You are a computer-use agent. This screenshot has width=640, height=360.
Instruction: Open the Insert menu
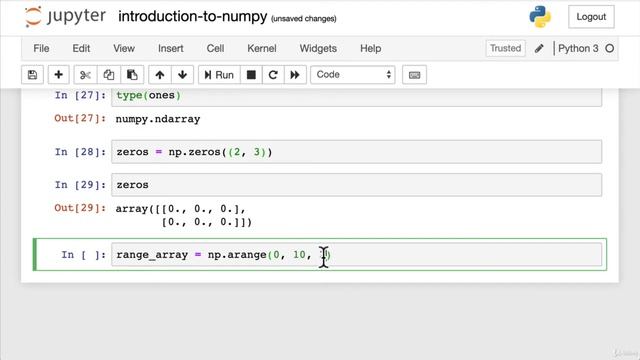(171, 48)
